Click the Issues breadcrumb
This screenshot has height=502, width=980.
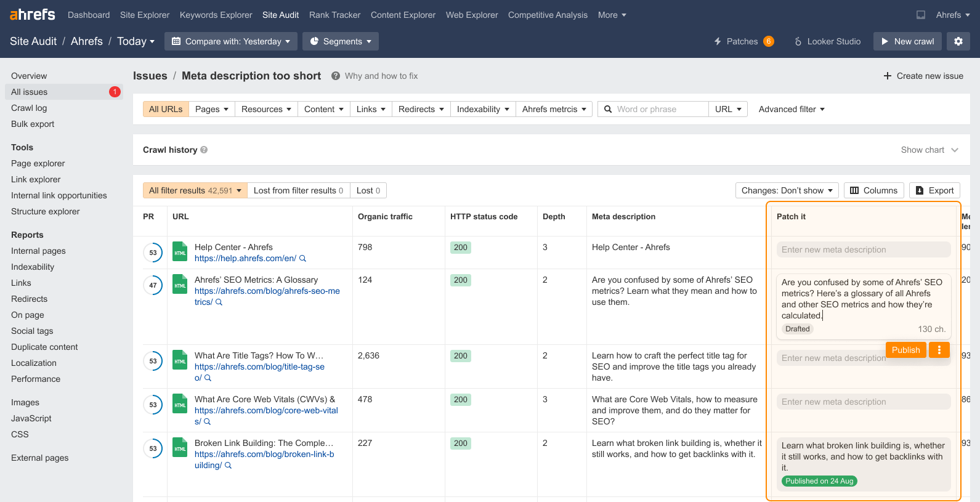(x=150, y=76)
